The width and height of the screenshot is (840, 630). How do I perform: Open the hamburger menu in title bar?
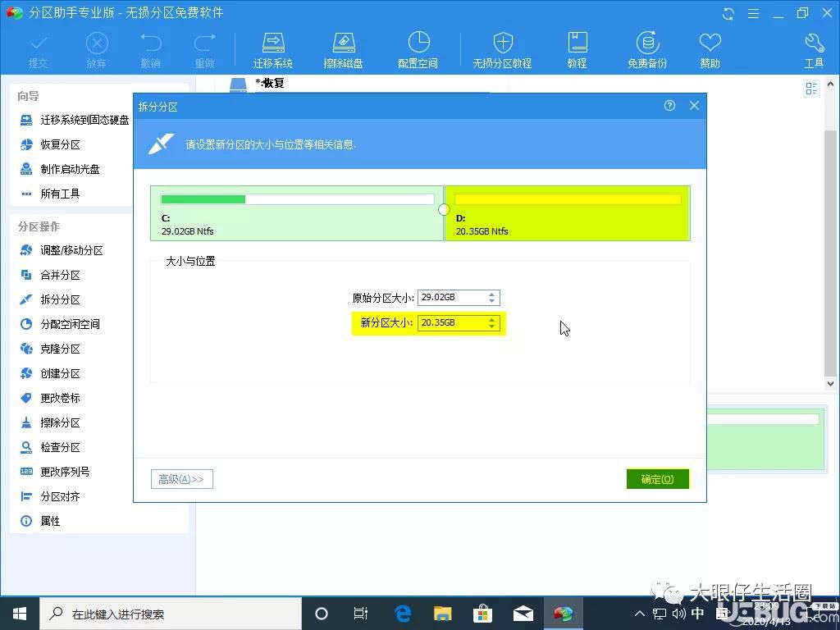coord(753,13)
